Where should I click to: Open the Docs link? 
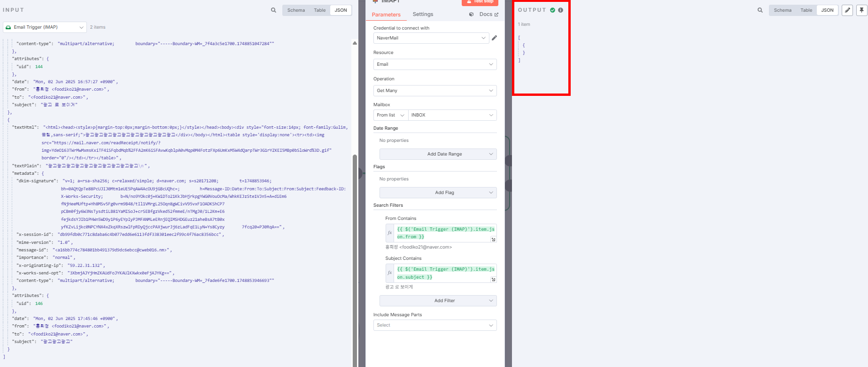coord(488,14)
